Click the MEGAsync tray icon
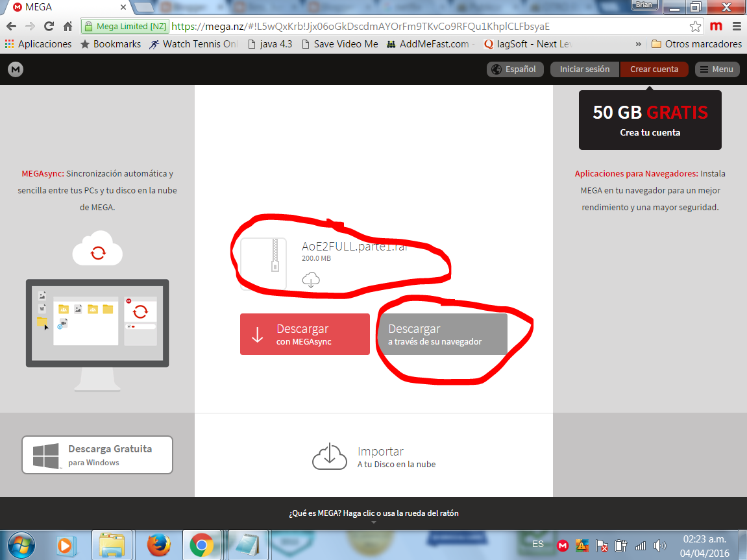The height and width of the screenshot is (560, 747). (563, 546)
